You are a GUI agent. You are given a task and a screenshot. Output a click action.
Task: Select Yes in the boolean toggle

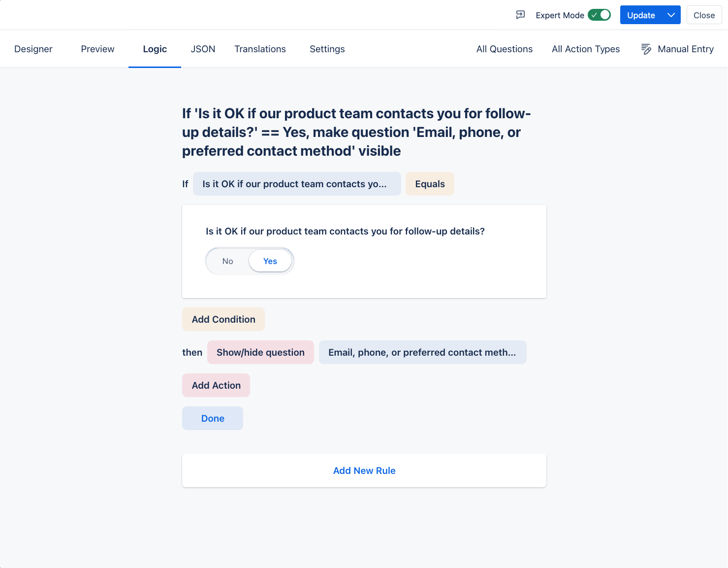click(270, 261)
